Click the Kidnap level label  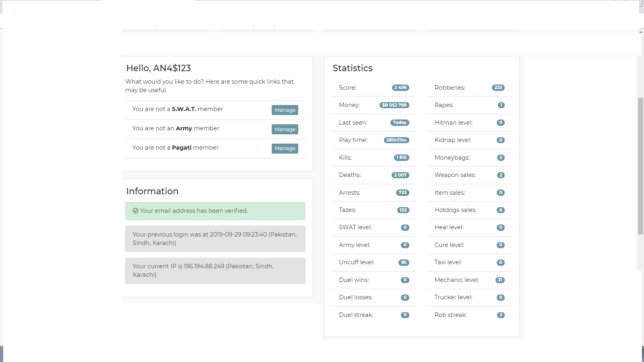click(453, 140)
